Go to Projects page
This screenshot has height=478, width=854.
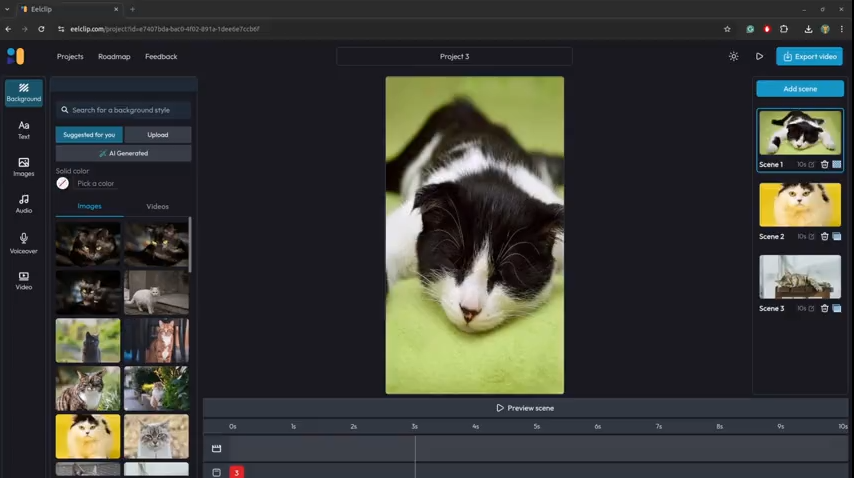coord(70,56)
